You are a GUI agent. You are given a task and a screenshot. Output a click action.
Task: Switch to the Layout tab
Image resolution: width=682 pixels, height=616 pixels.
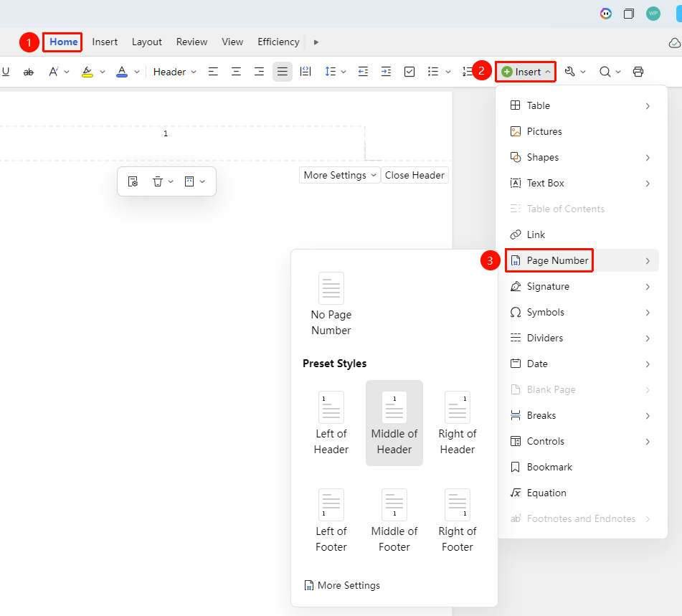146,42
